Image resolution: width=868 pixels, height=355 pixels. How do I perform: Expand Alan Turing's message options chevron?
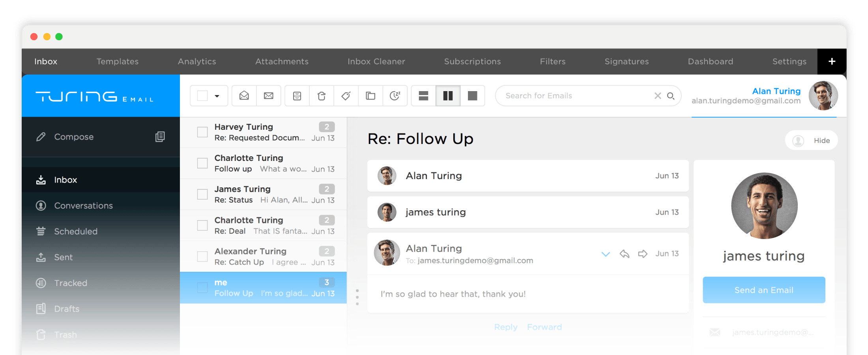click(606, 254)
